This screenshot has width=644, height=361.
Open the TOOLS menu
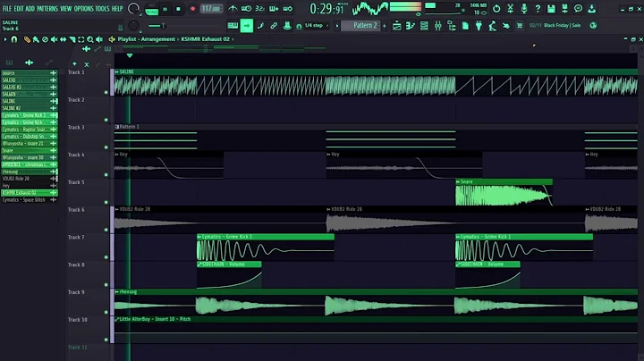click(x=102, y=9)
